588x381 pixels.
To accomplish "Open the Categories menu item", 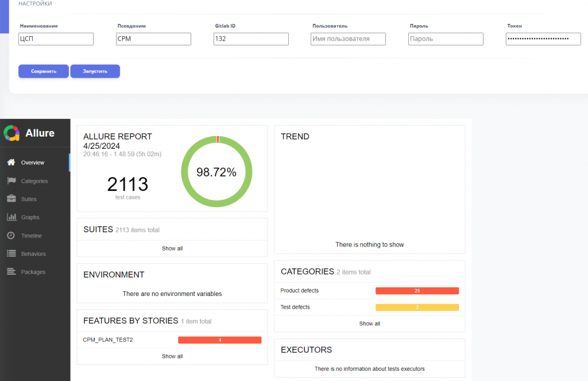I will click(35, 181).
